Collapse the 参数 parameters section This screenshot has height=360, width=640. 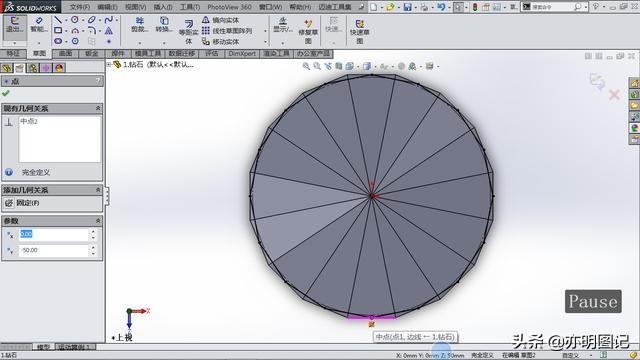point(98,221)
